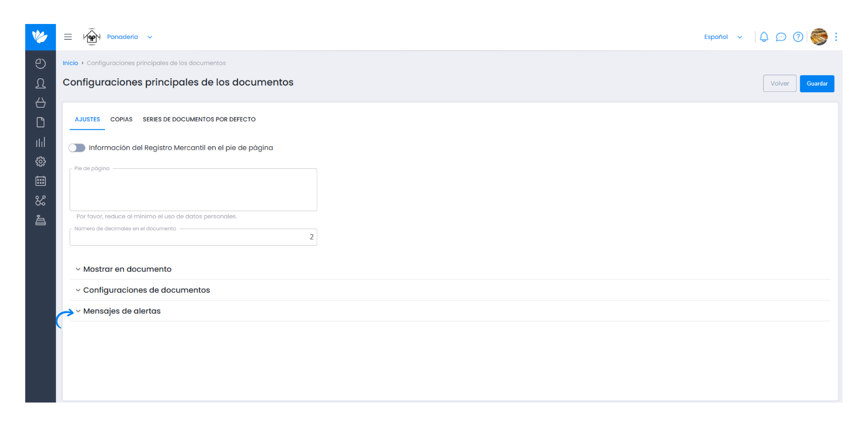Open the Panaderia company dropdown
This screenshot has height=429, width=868.
click(130, 37)
